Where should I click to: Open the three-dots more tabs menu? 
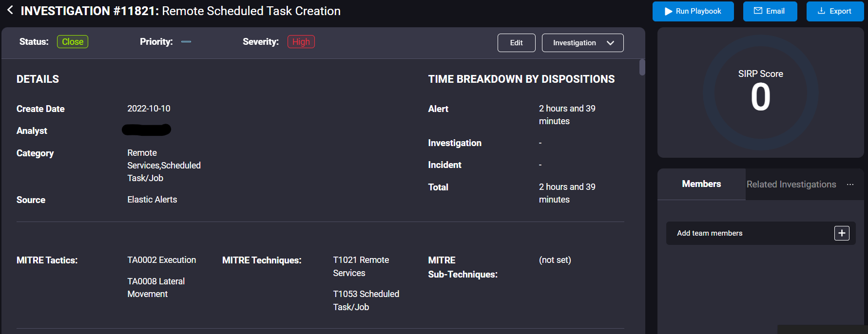(x=850, y=185)
